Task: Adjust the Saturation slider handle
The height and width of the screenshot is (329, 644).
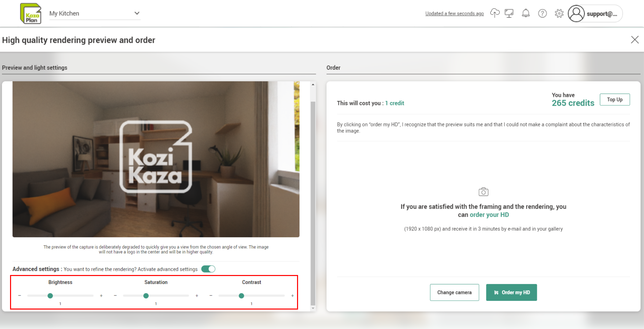Action: (146, 296)
